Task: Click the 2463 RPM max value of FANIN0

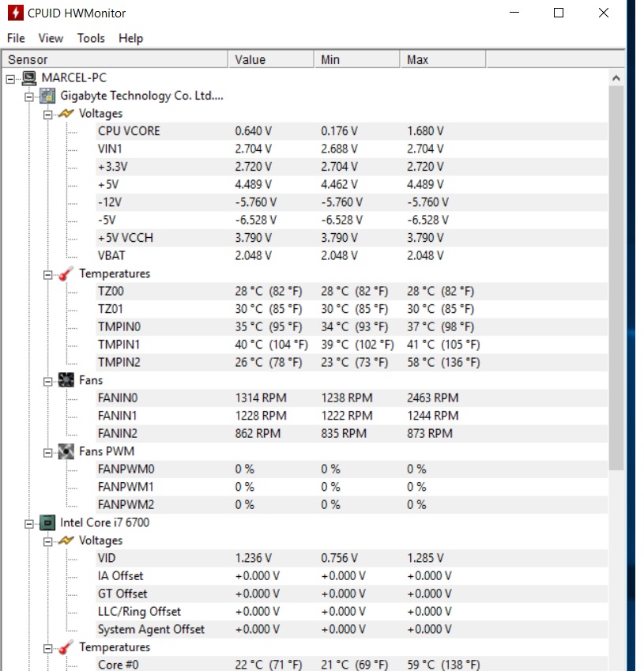Action: point(432,398)
